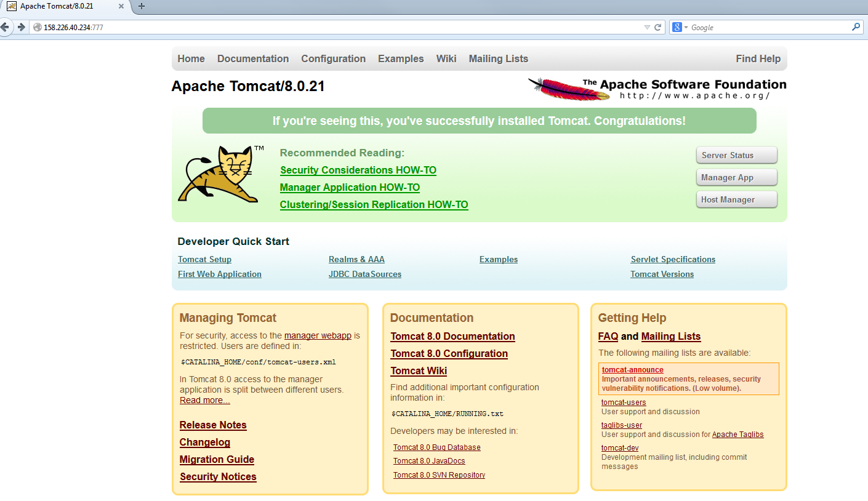Click the Read more... link
Screen dimensions: 868x501
point(205,400)
